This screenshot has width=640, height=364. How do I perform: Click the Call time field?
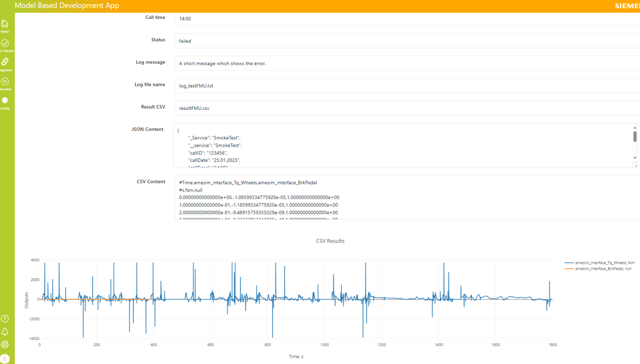(x=406, y=18)
